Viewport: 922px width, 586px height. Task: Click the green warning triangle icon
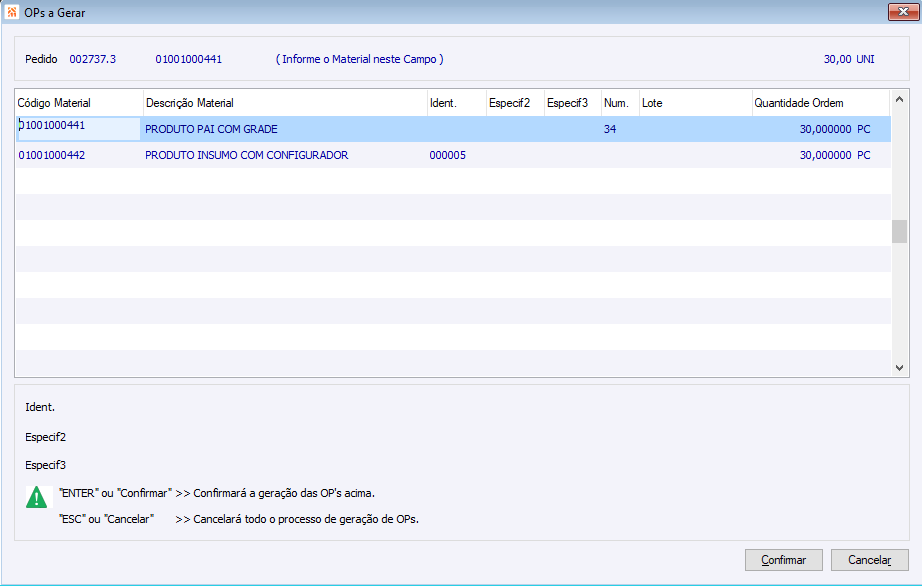coord(36,497)
